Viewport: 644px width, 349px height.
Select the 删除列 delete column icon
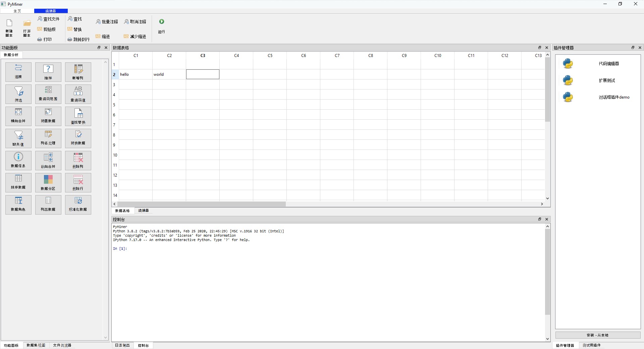(78, 160)
